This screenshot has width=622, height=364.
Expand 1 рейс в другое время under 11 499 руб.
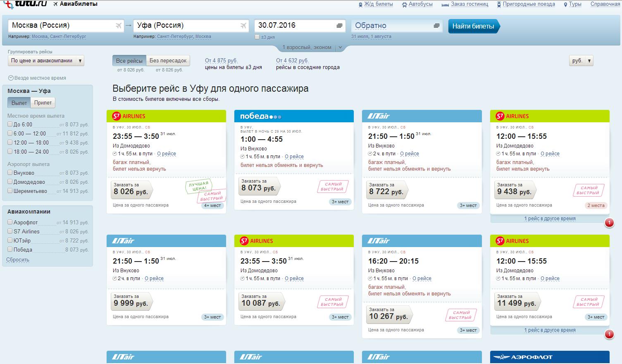click(x=550, y=330)
